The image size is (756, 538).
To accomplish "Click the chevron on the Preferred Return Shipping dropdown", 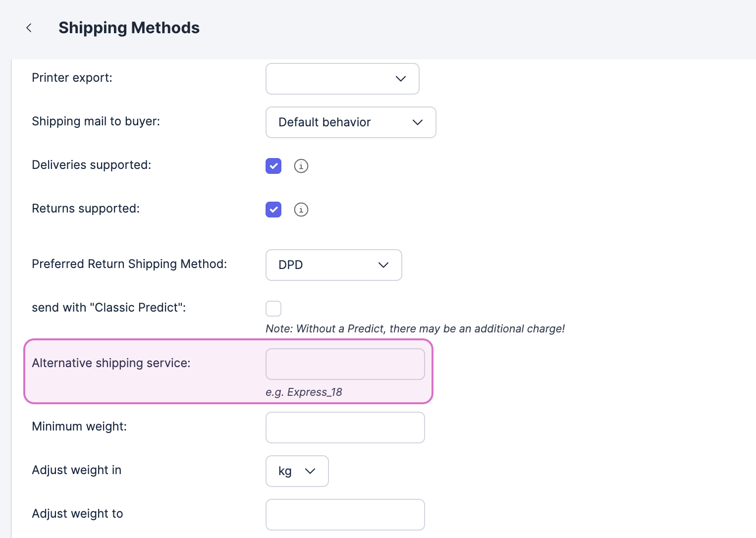I will pos(383,265).
